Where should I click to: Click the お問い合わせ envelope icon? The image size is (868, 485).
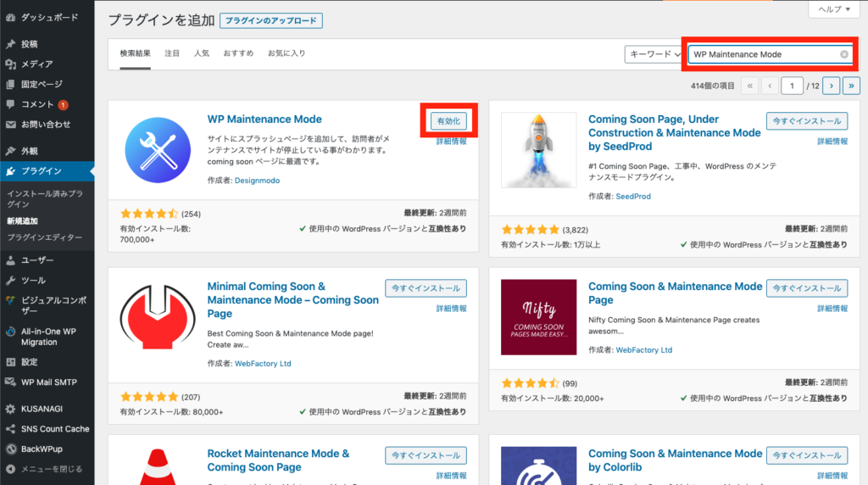[10, 125]
